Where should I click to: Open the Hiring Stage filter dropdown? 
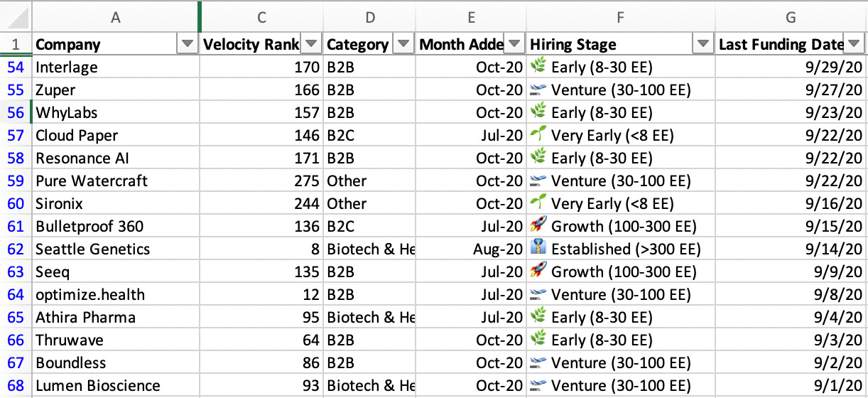click(x=703, y=44)
